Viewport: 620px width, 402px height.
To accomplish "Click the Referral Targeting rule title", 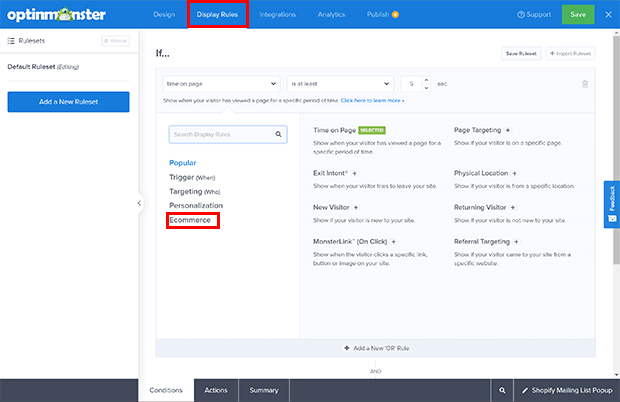I will click(482, 242).
